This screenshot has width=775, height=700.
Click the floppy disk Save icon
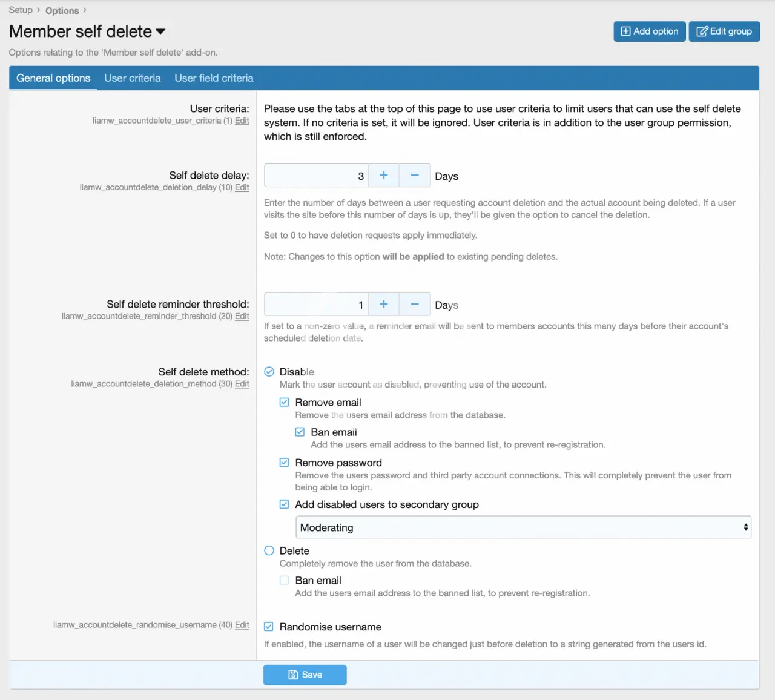click(293, 675)
